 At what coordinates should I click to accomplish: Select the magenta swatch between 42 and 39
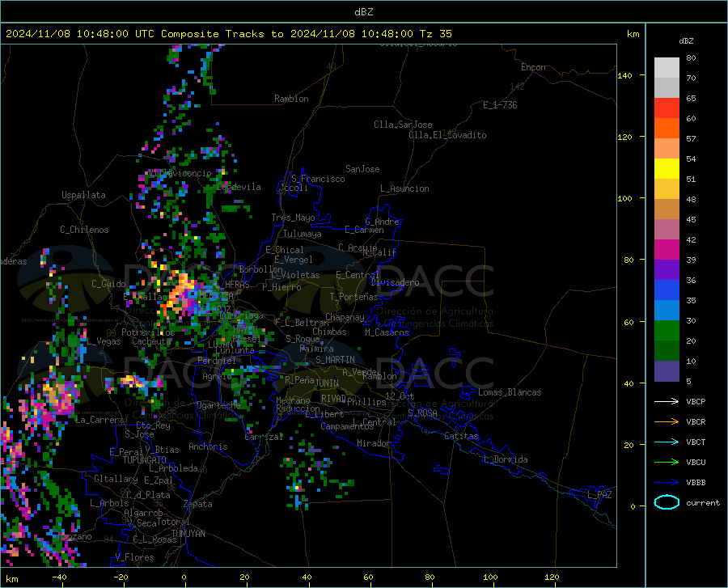pos(667,250)
